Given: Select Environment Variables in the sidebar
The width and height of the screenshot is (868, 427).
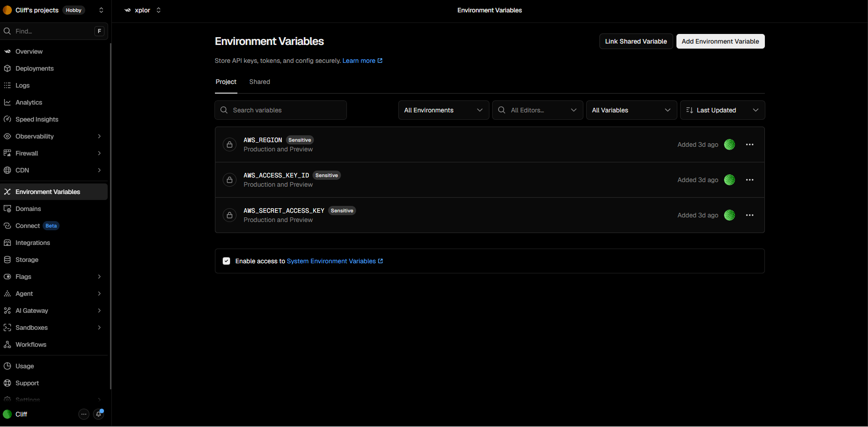Looking at the screenshot, I should (x=54, y=192).
